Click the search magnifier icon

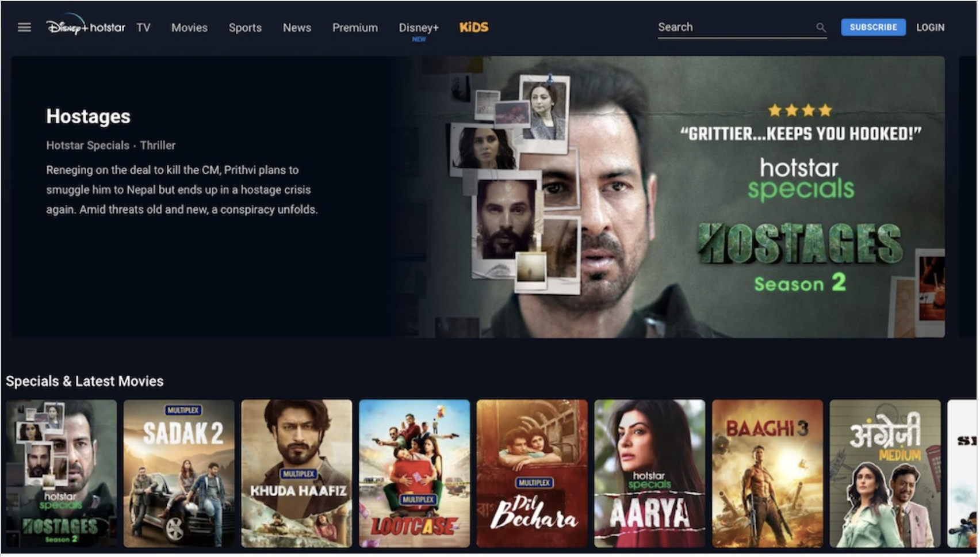821,28
